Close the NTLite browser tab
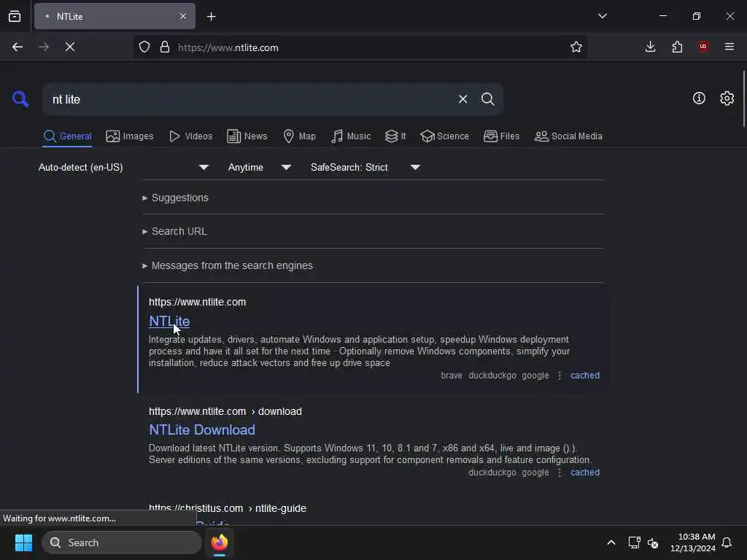Screen dimensions: 747x560 tap(183, 16)
